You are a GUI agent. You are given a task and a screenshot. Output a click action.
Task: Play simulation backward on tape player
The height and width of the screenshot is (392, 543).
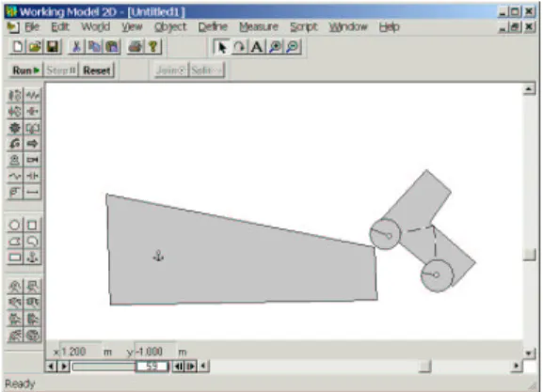pyautogui.click(x=51, y=366)
